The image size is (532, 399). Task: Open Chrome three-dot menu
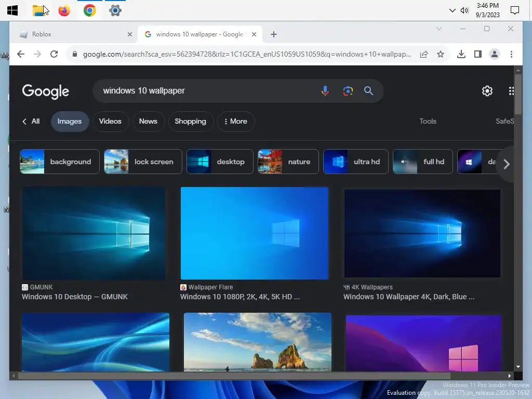coord(511,54)
